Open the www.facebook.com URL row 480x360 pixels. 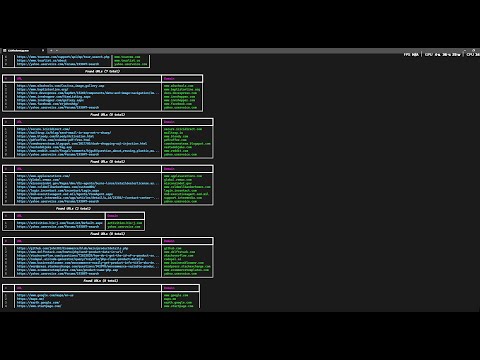[x=48, y=104]
